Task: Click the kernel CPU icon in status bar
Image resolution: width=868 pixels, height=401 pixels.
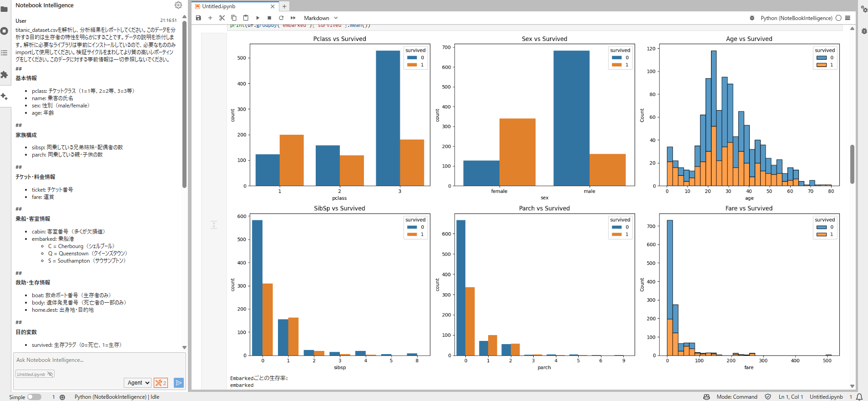Action: 62,397
